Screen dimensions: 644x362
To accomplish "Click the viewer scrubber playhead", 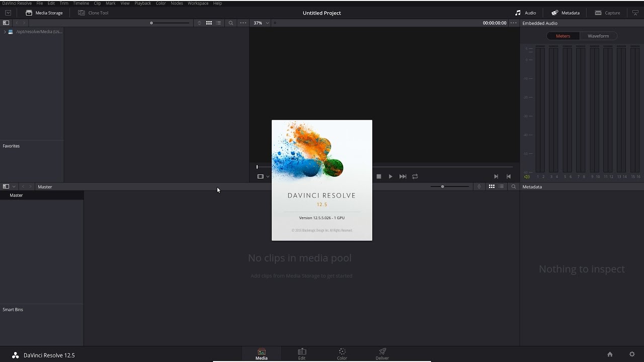I will (257, 167).
